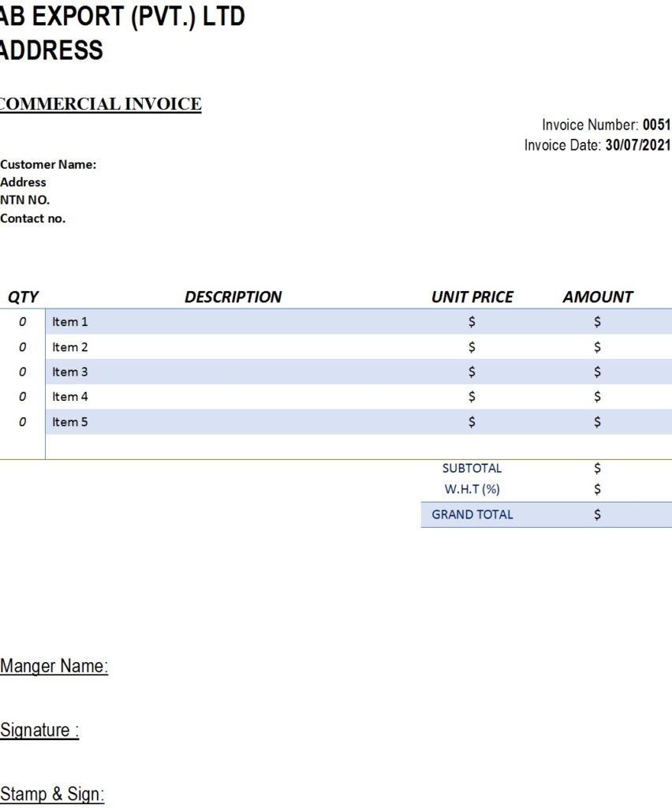
Task: Select the amount $ cell for Item 2
Action: click(597, 347)
